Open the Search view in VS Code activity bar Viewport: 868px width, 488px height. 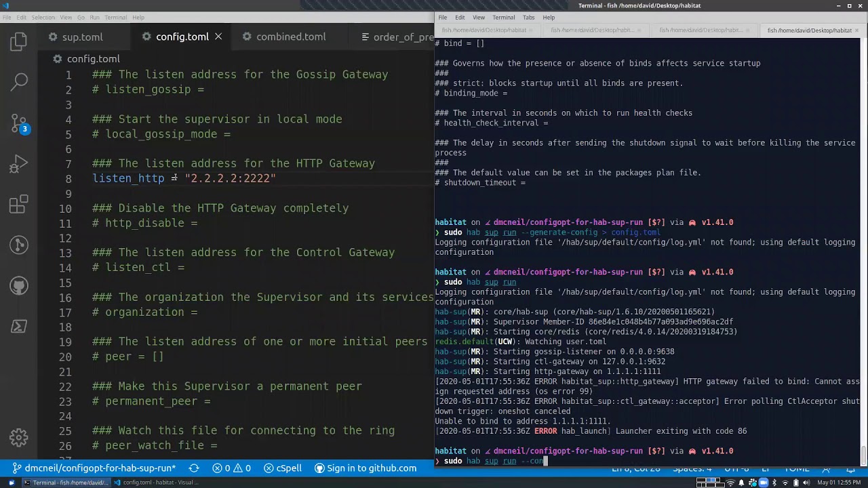coord(19,82)
